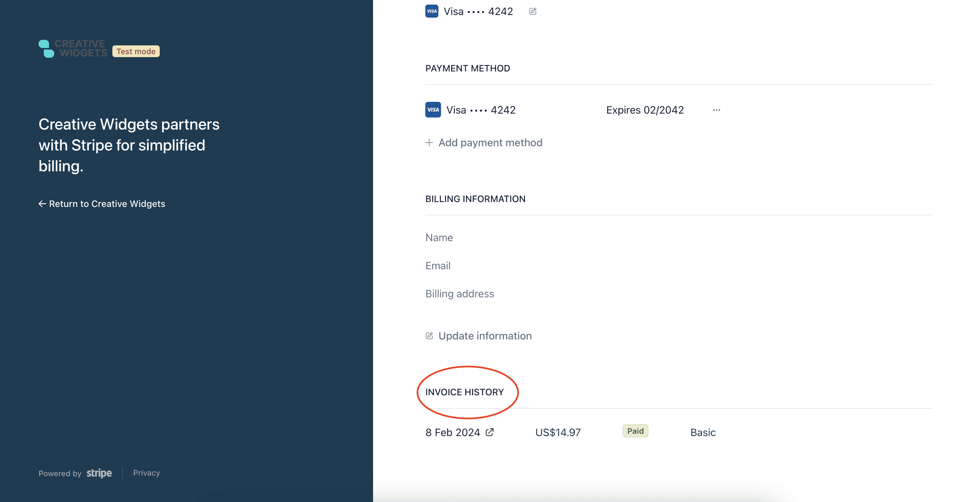The height and width of the screenshot is (502, 980).
Task: Click the Creative Widgets logo
Action: 73,49
